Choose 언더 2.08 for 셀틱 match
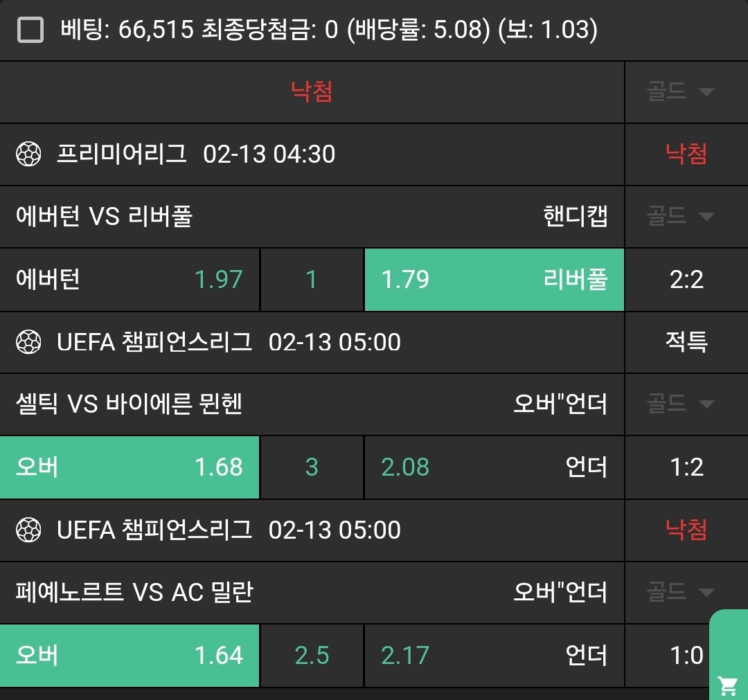 [x=494, y=467]
